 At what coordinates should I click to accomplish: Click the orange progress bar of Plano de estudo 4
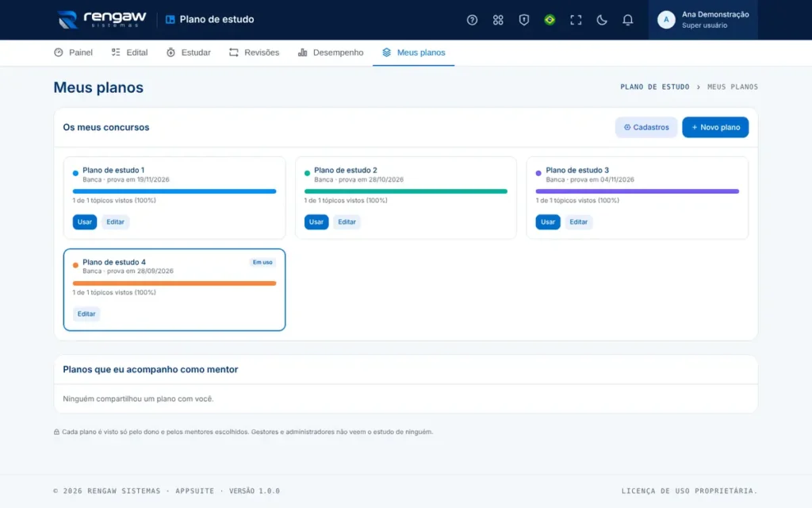(x=174, y=283)
